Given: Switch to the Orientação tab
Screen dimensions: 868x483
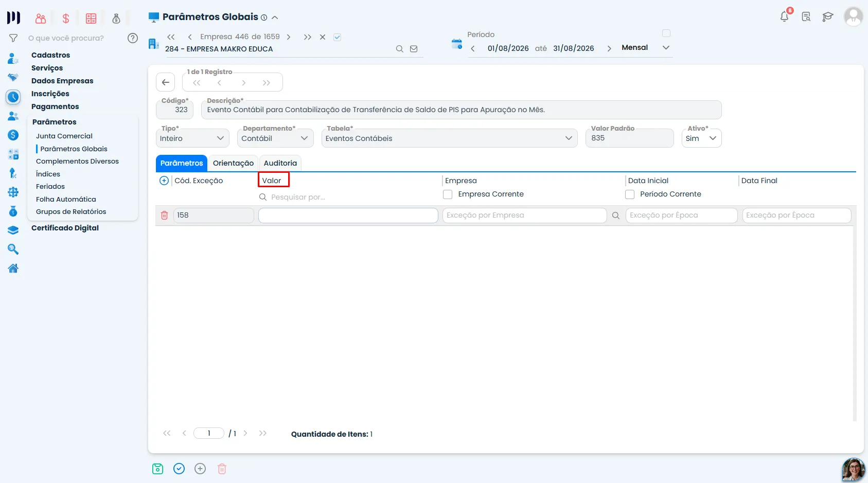Looking at the screenshot, I should tap(233, 163).
